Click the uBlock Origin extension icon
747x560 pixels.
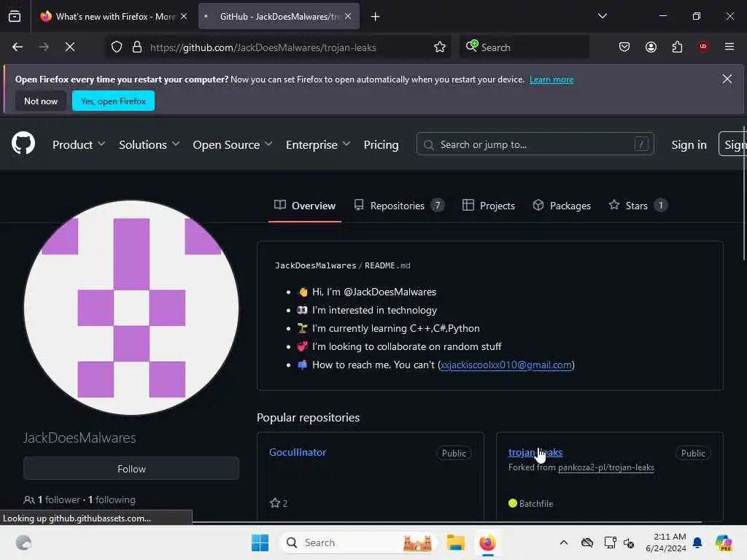coord(703,46)
